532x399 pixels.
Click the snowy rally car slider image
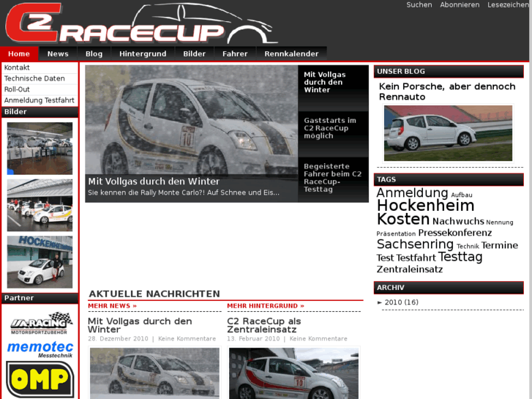191,119
